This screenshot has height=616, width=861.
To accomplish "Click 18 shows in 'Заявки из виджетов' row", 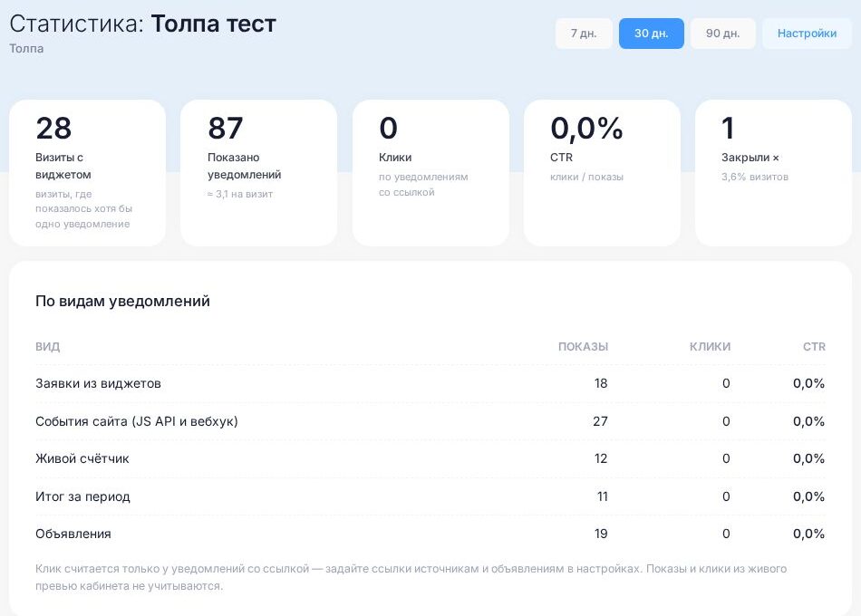I will click(x=601, y=383).
